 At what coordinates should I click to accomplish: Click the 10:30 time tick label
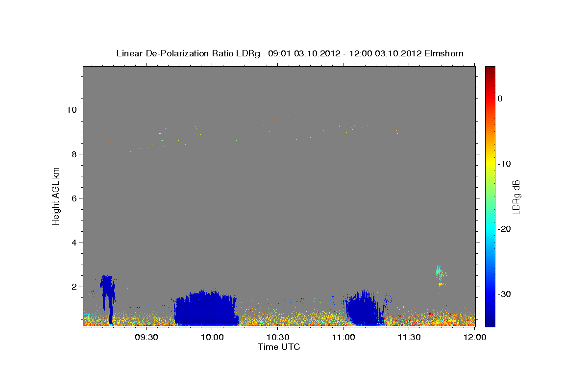(x=278, y=337)
